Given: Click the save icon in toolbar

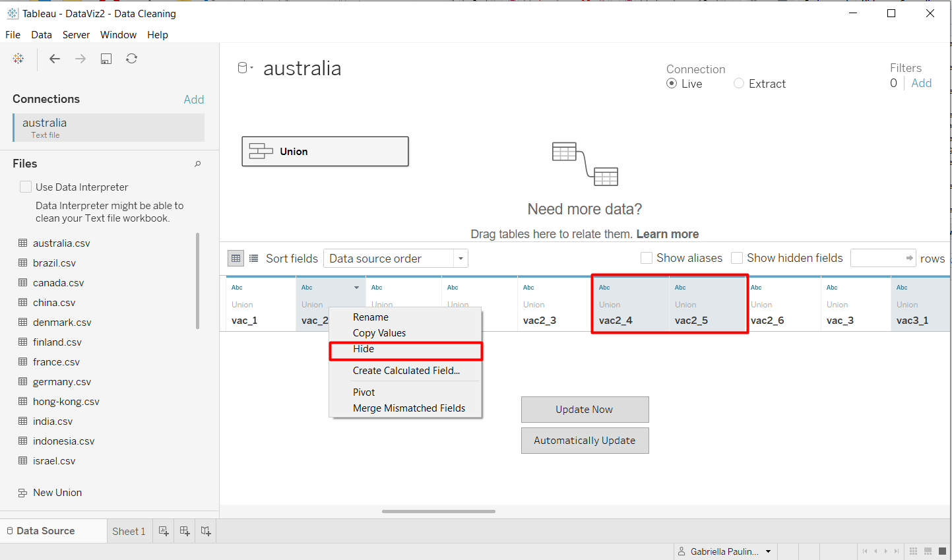Looking at the screenshot, I should click(x=106, y=59).
